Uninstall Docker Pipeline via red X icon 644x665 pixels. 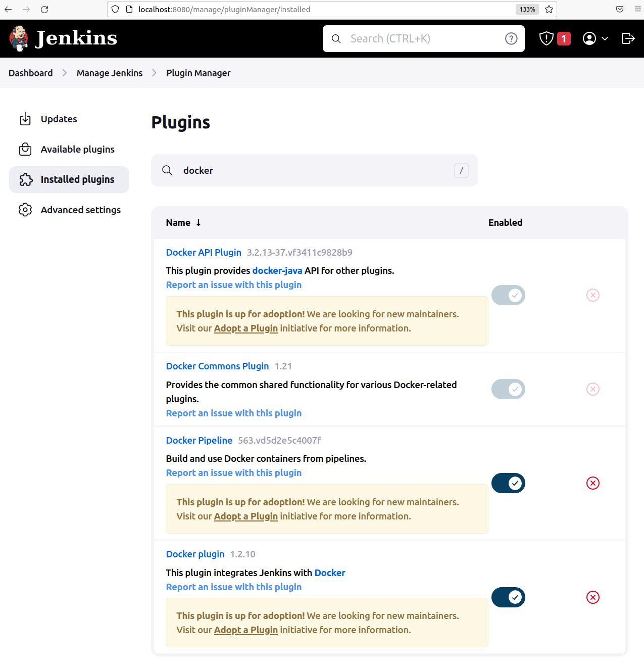tap(593, 483)
